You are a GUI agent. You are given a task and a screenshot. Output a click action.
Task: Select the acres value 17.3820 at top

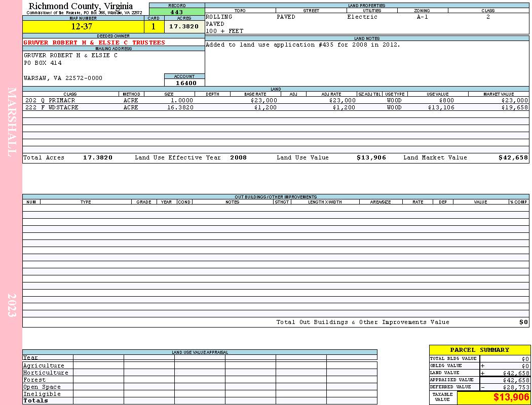click(184, 27)
